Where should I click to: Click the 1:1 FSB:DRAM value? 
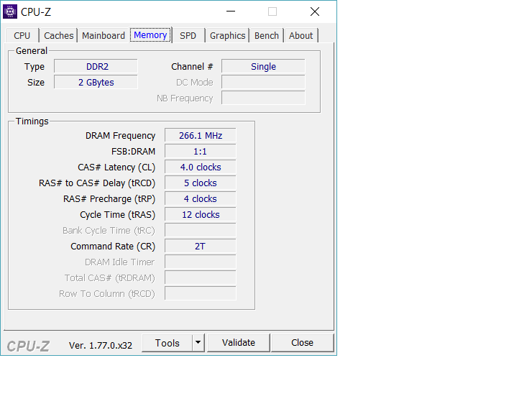click(201, 151)
